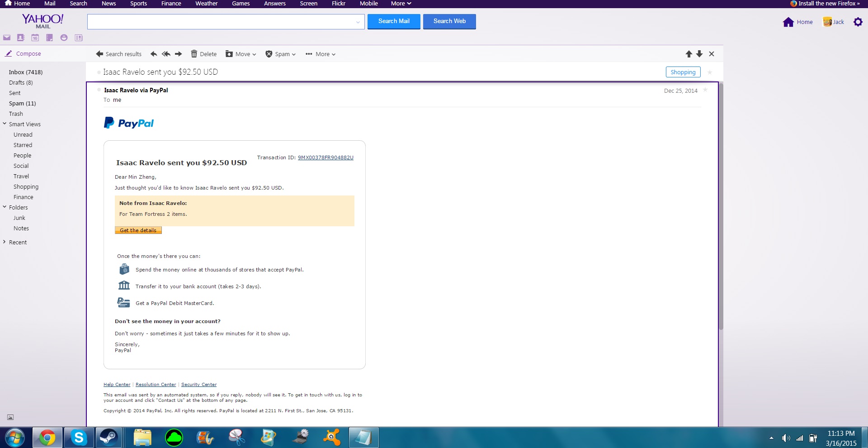Open the Messenger smiley icon
Viewport: 868px width, 448px height.
(x=64, y=38)
